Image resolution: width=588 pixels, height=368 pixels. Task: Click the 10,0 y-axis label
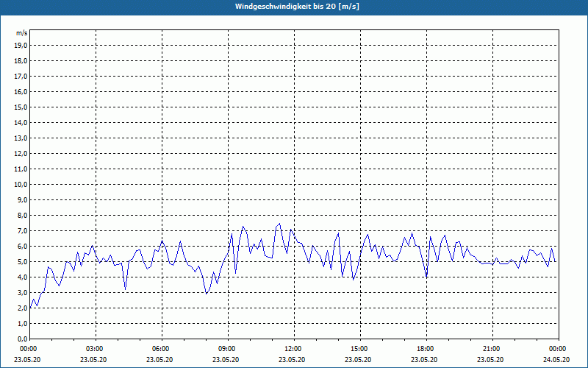pos(21,185)
